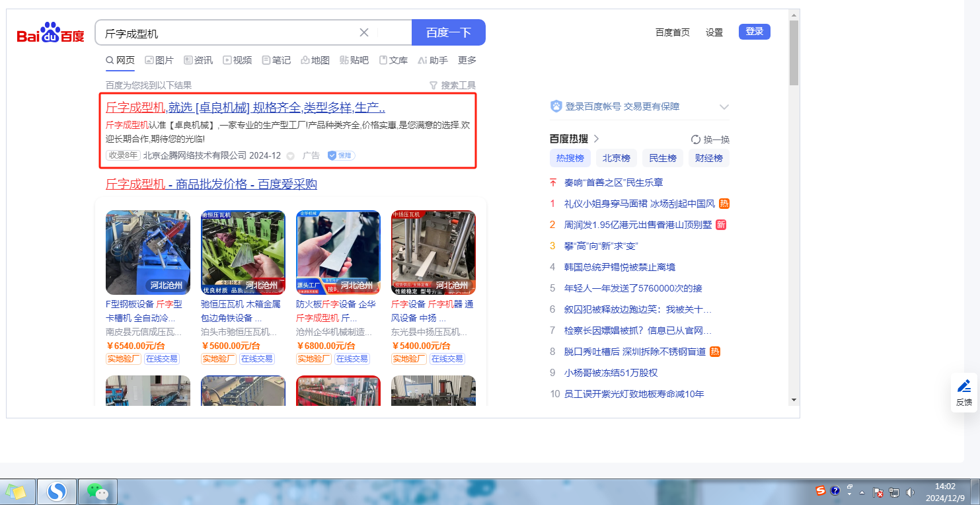Image resolution: width=980 pixels, height=505 pixels.
Task: Open the 文库 search tab
Action: pyautogui.click(x=393, y=60)
